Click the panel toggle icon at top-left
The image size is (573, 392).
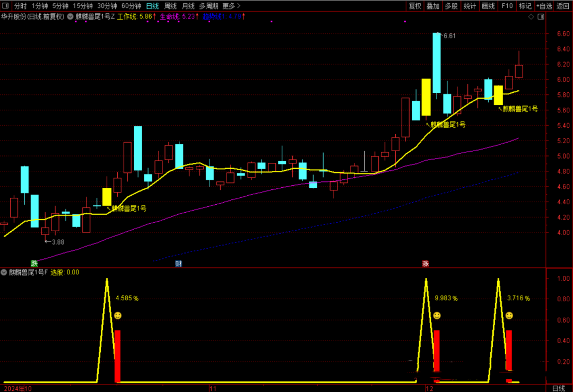point(6,6)
